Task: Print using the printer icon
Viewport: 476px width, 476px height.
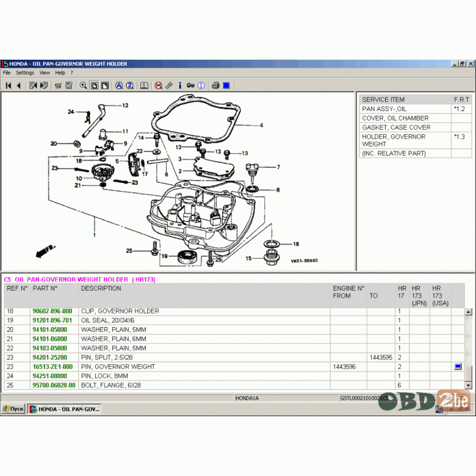Action: [x=215, y=85]
